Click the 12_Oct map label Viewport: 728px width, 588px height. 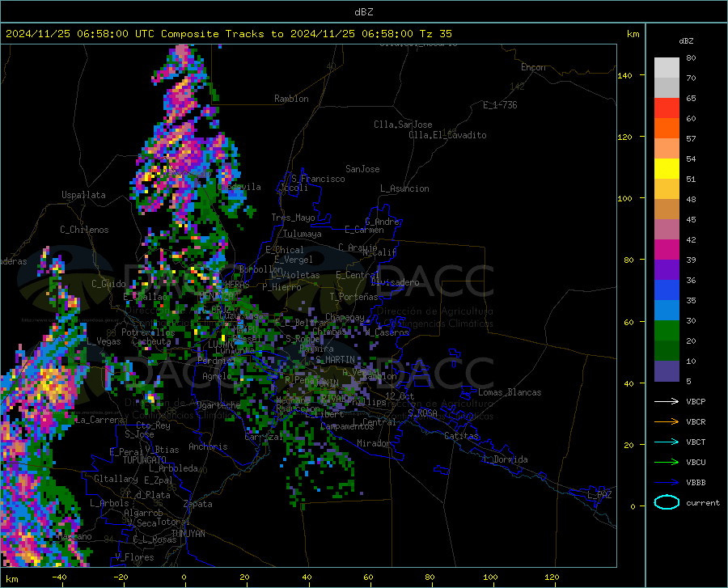point(400,396)
